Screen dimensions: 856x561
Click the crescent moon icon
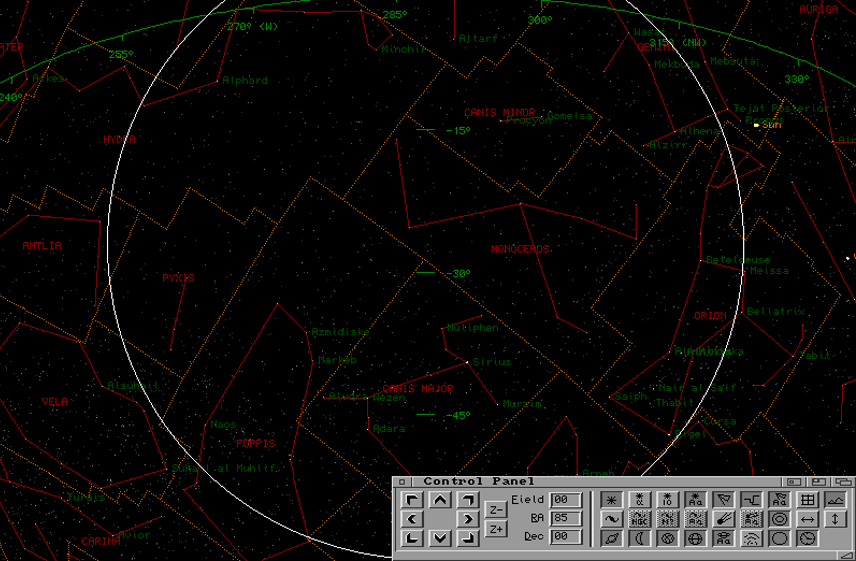click(640, 539)
